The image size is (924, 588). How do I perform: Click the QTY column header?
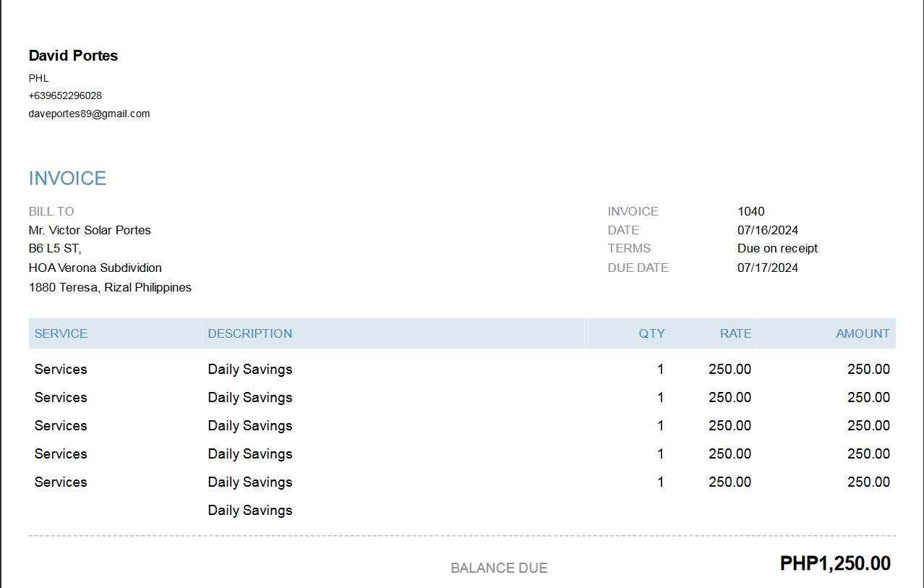[x=651, y=333]
